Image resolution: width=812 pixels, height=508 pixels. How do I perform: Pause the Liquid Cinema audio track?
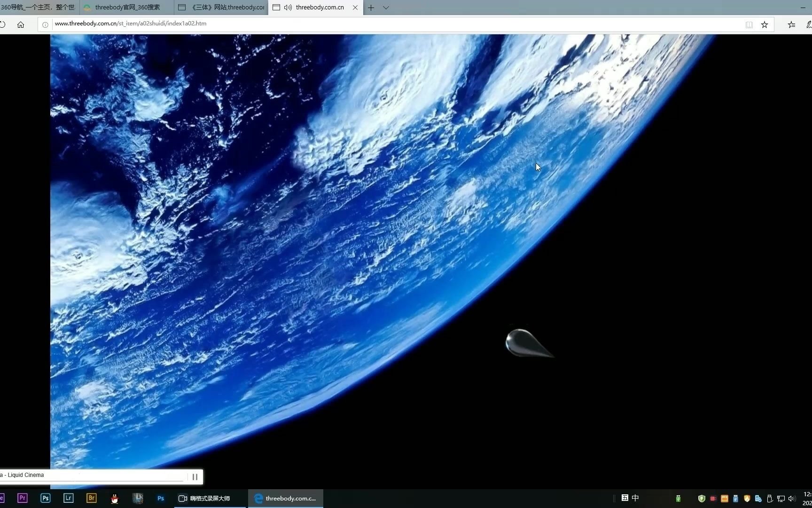point(195,477)
